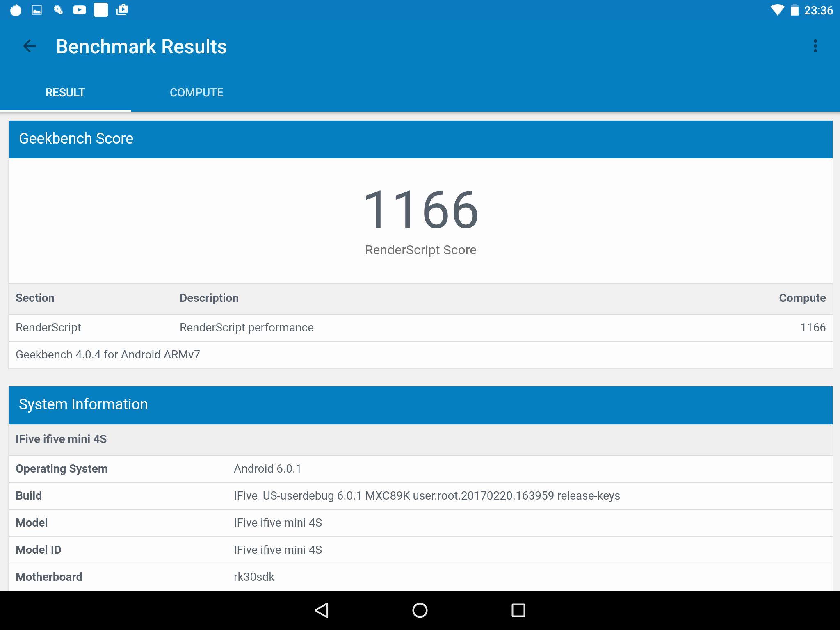Tap the flame notification icon
The height and width of the screenshot is (630, 840).
pyautogui.click(x=16, y=10)
